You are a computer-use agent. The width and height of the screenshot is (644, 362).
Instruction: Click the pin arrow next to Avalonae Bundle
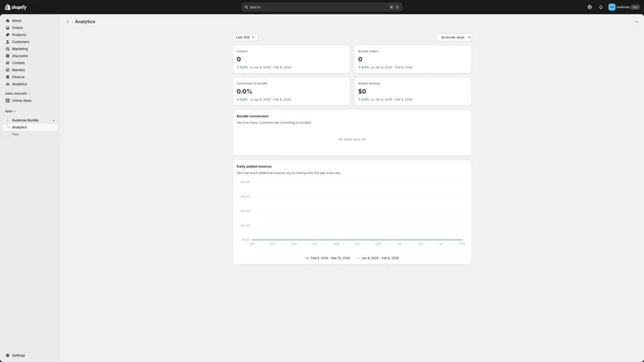(x=54, y=121)
